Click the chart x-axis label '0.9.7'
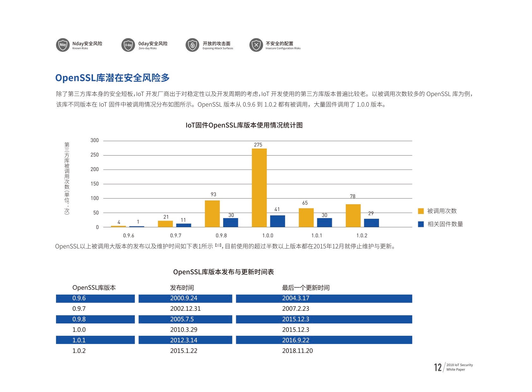The height and width of the screenshot is (392, 532). pos(176,236)
